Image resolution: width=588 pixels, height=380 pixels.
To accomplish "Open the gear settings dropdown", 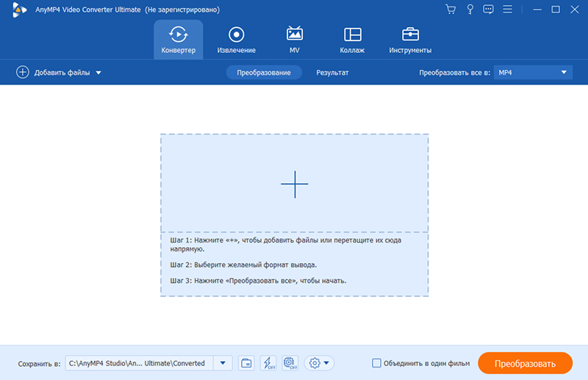I will click(x=319, y=363).
